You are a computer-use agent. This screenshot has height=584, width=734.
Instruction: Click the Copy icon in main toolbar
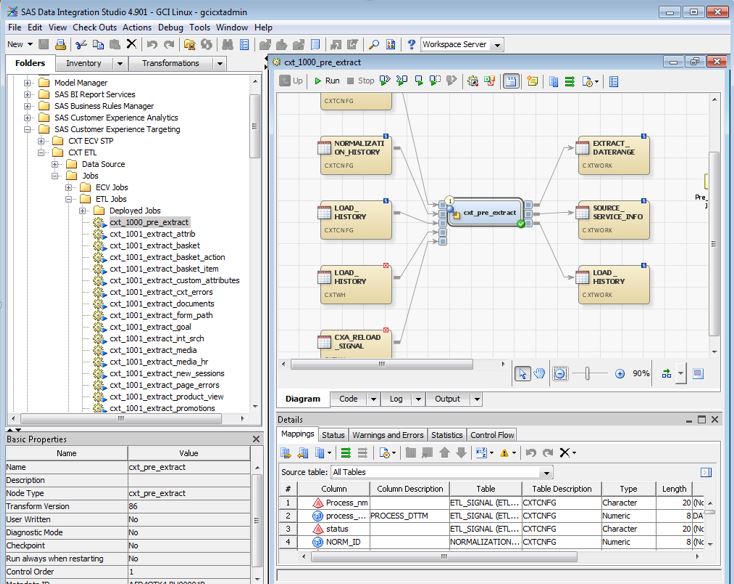click(x=98, y=44)
